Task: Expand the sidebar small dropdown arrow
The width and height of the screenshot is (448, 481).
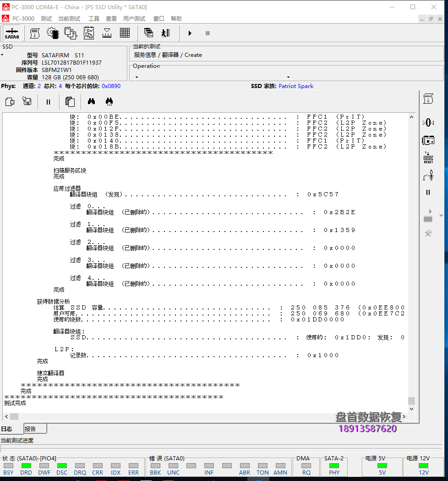Action: coord(441,216)
